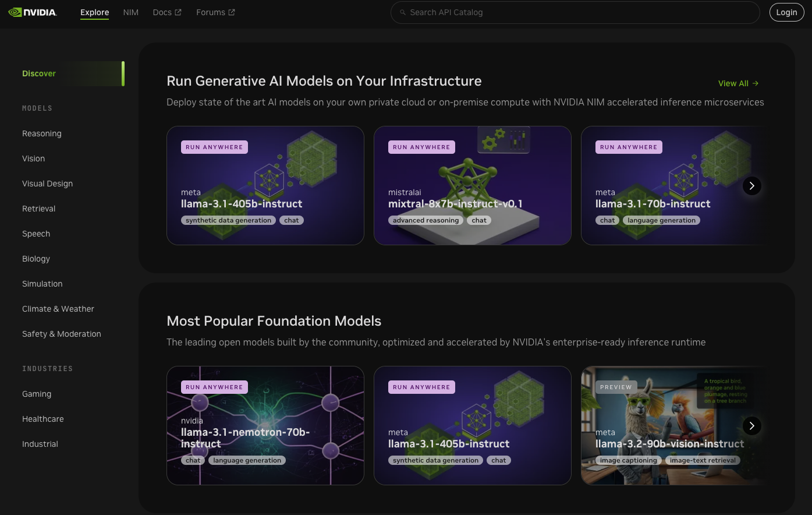Click RUN ANYWHERE badge on nemotron card
Viewport: 812px width, 515px height.
(214, 387)
